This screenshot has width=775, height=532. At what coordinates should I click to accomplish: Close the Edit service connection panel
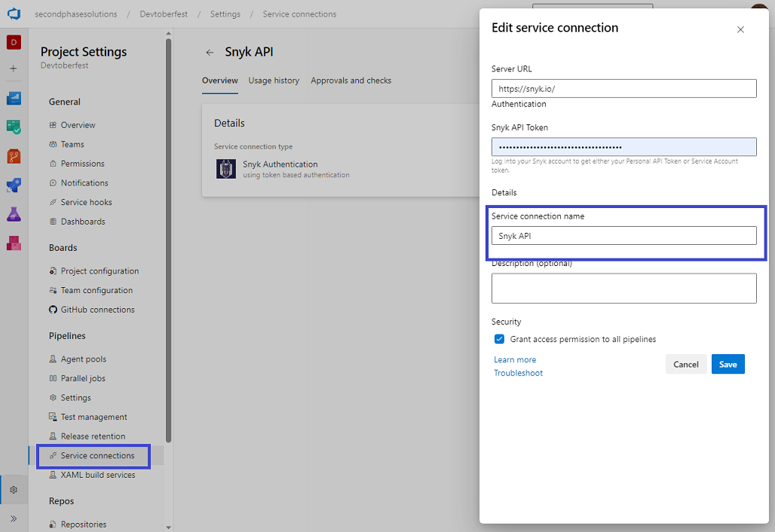click(740, 29)
